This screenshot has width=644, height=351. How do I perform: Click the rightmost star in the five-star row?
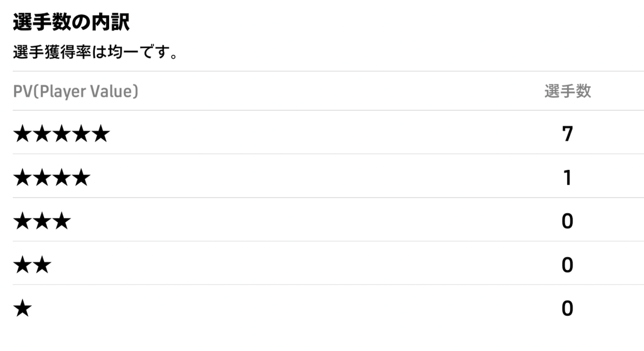click(x=101, y=134)
